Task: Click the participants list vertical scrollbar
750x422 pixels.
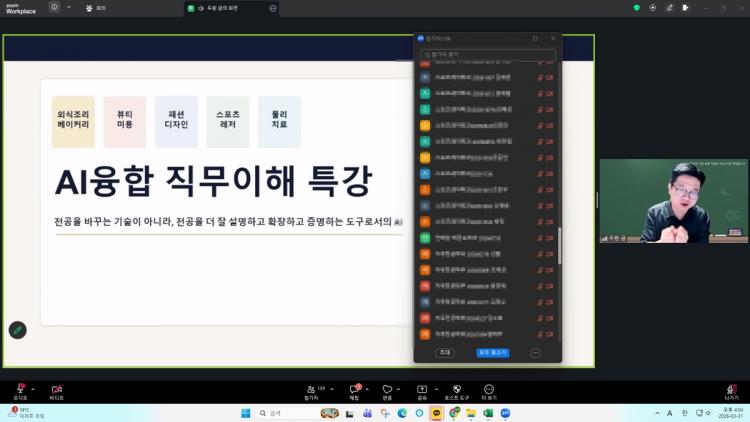Action: click(x=558, y=245)
